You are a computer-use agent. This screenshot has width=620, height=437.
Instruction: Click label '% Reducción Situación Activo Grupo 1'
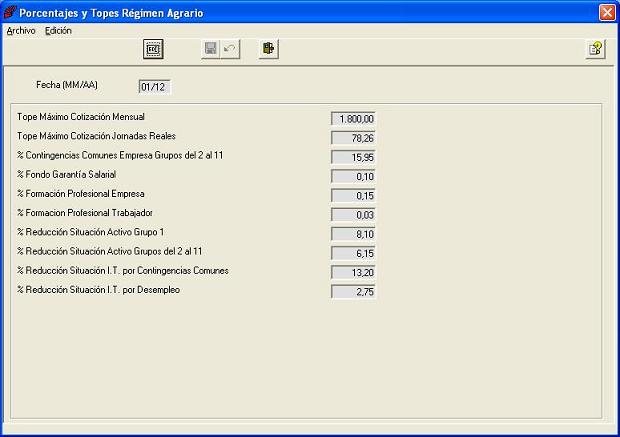90,232
